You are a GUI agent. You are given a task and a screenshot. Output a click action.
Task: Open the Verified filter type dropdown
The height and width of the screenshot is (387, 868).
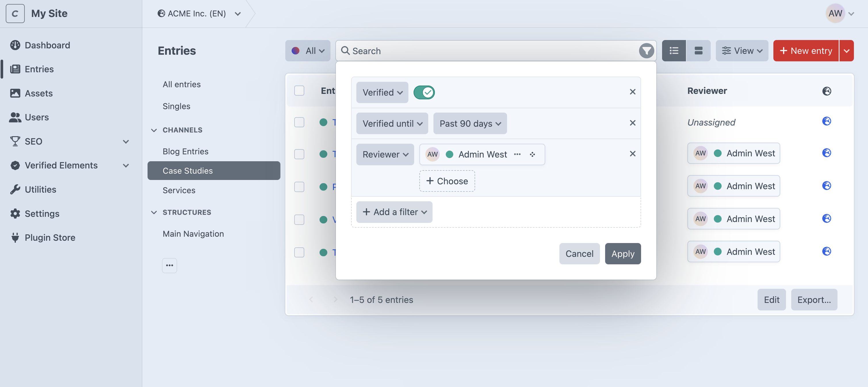click(x=382, y=92)
